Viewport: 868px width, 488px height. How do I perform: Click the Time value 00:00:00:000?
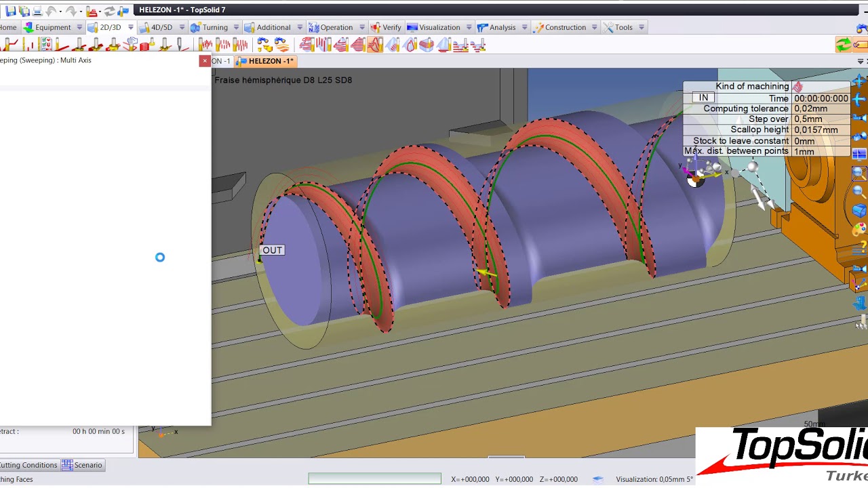click(821, 98)
